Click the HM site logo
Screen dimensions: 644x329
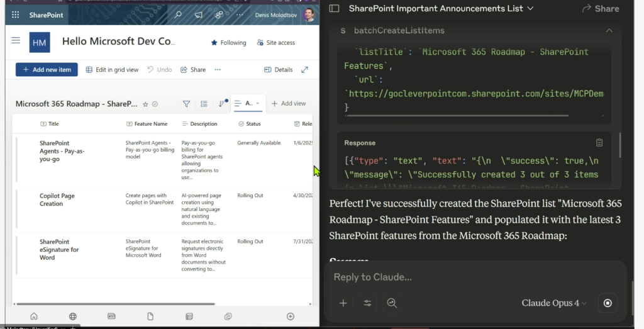[40, 42]
